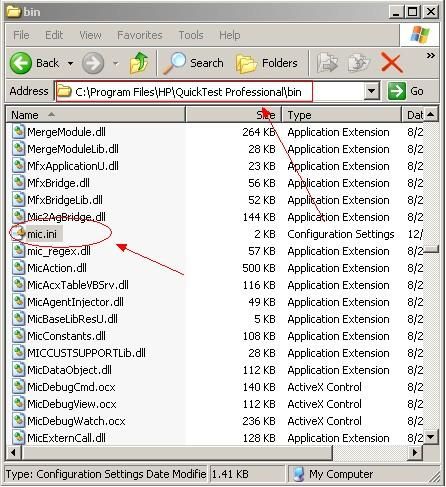Select MICCUSTSUPPORTLib.dll file icon
446x487 pixels.
tap(19, 353)
